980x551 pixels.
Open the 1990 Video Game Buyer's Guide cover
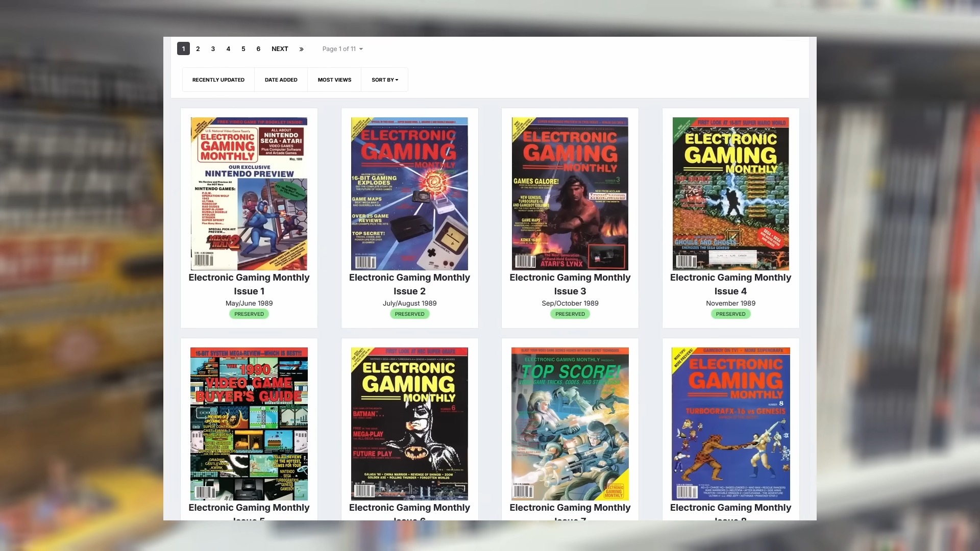(x=249, y=423)
